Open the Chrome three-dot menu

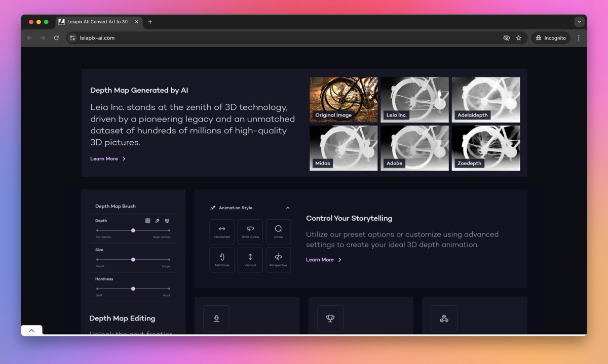579,38
